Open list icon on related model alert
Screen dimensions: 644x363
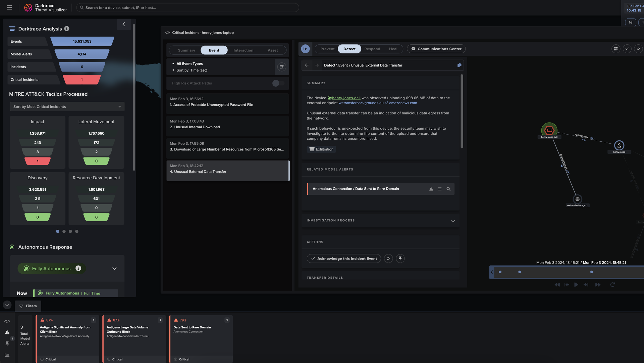click(x=440, y=189)
